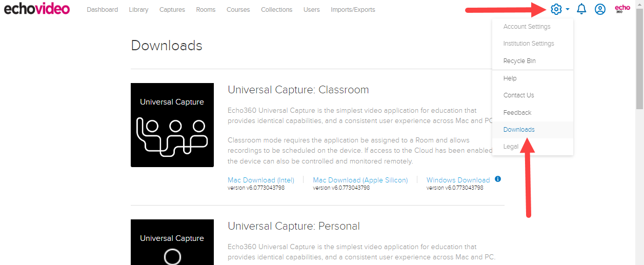Click the Downloads page heading
The image size is (644, 265).
coord(167,46)
